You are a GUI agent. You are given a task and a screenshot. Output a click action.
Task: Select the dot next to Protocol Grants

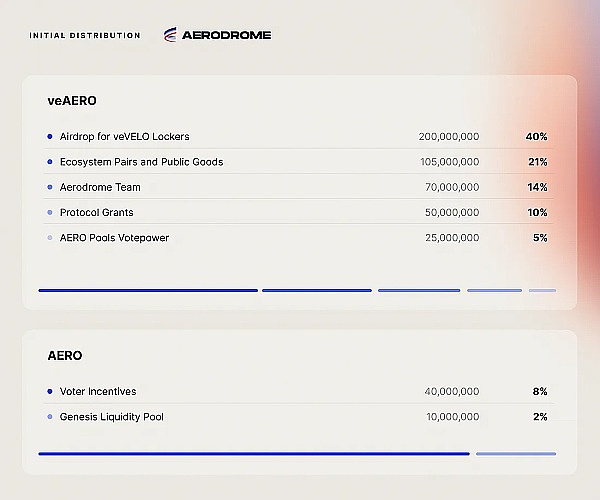[50, 213]
